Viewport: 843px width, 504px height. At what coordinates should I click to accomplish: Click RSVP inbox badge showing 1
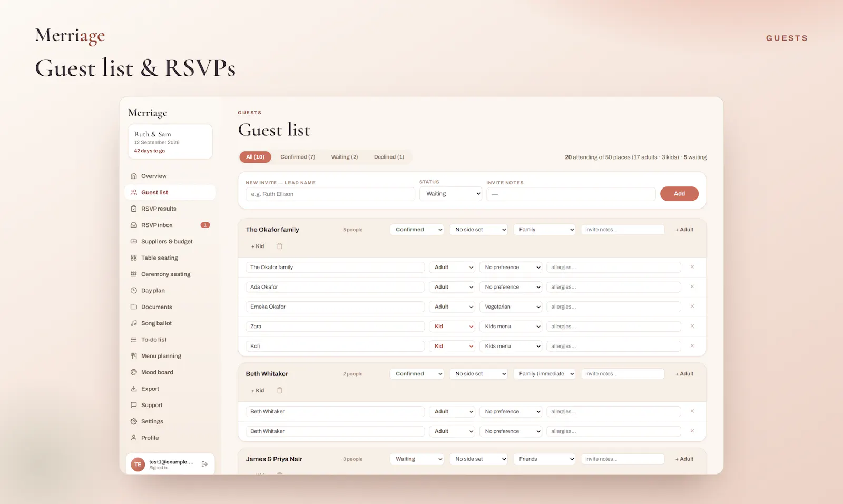coord(205,225)
